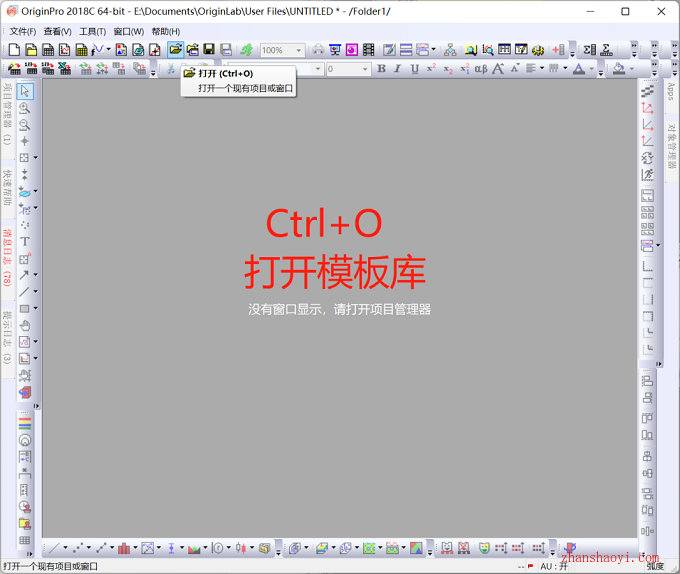Viewport: 680px width, 574px height.
Task: Open the 窗口(W) menu
Action: [x=128, y=32]
